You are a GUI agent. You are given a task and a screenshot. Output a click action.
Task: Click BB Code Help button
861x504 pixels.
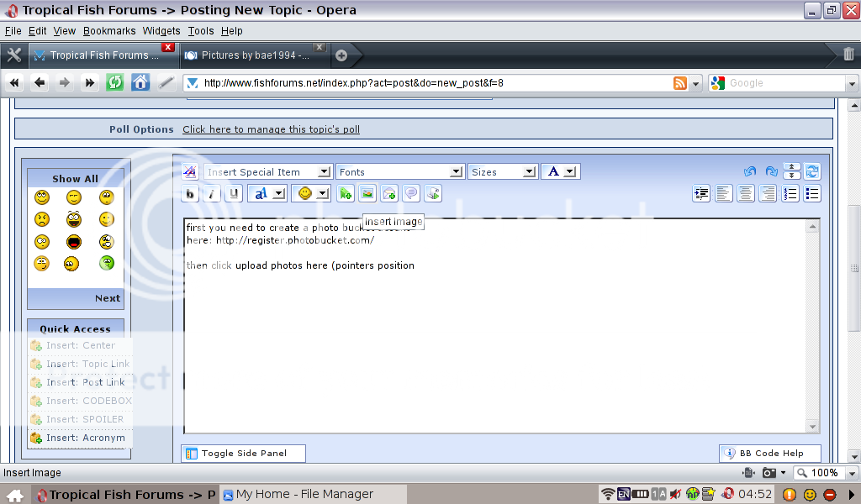click(770, 453)
